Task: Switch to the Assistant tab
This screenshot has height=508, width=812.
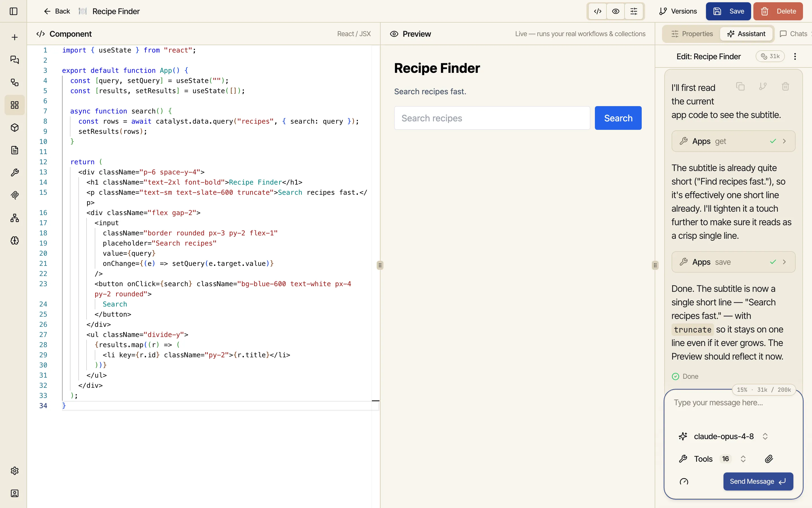Action: click(x=746, y=34)
